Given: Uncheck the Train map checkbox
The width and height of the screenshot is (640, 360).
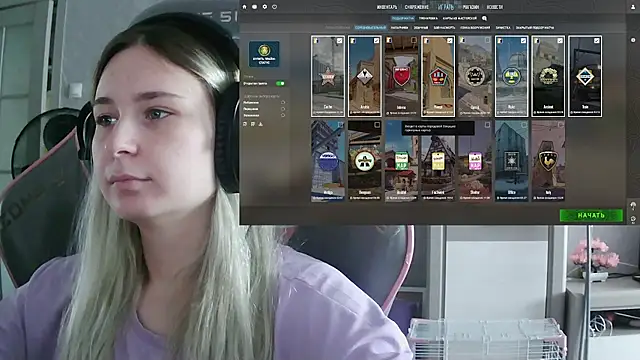Looking at the screenshot, I should [x=597, y=41].
